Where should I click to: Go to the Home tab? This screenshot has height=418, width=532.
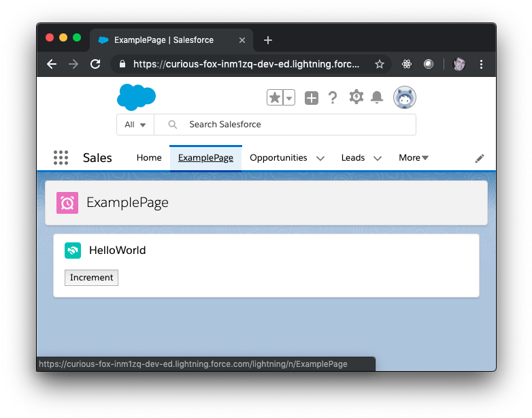point(149,158)
